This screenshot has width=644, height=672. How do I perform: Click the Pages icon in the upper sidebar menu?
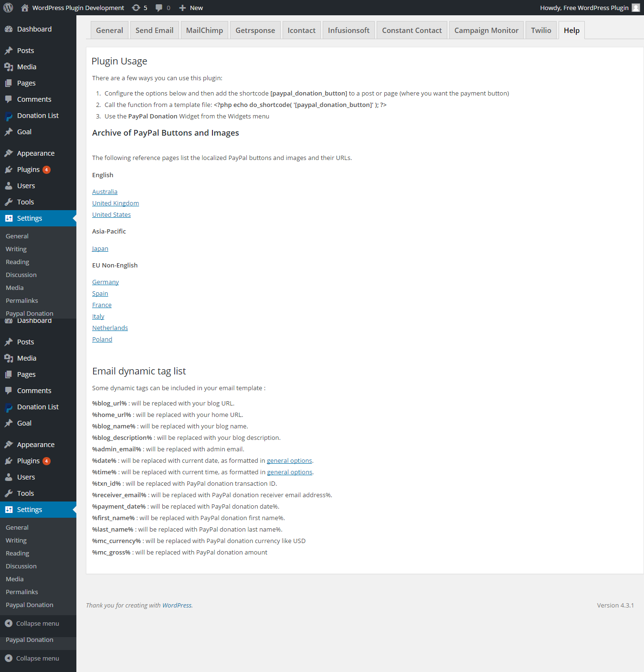click(9, 83)
